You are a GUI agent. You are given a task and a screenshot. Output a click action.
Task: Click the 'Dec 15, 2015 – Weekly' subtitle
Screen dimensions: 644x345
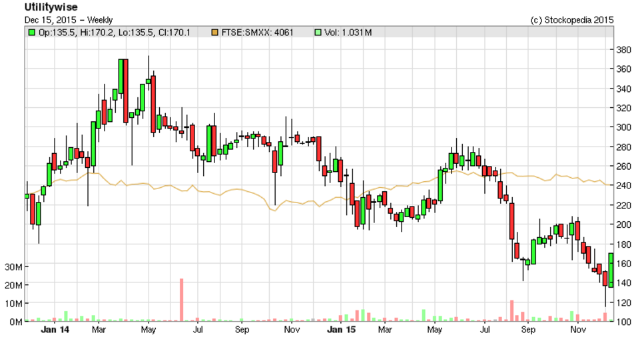point(68,20)
